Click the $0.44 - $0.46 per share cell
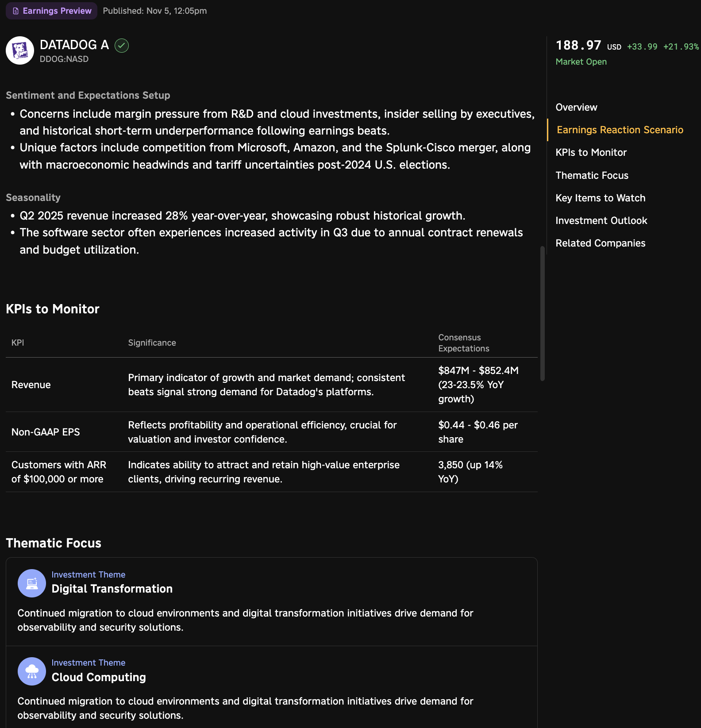Screen dimensions: 701x728 [478, 432]
